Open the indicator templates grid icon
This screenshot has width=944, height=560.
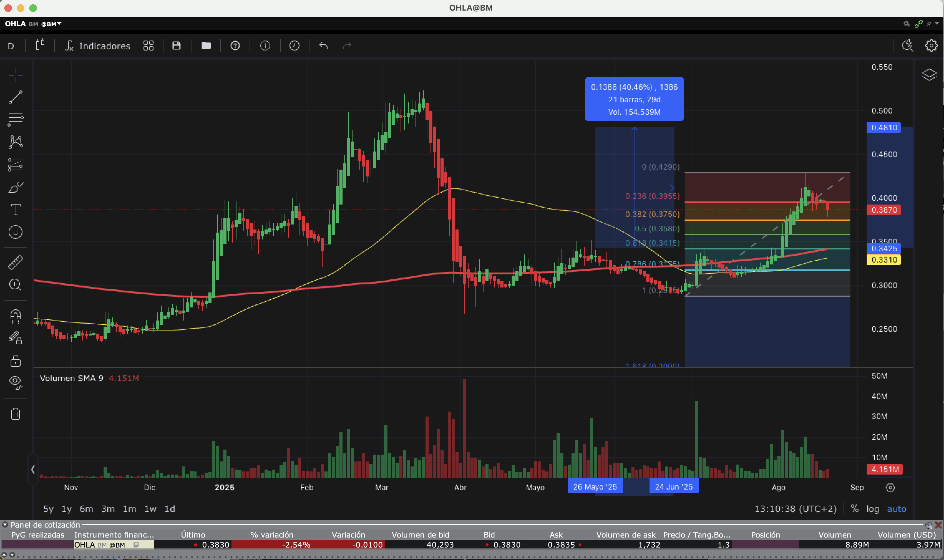[x=148, y=46]
